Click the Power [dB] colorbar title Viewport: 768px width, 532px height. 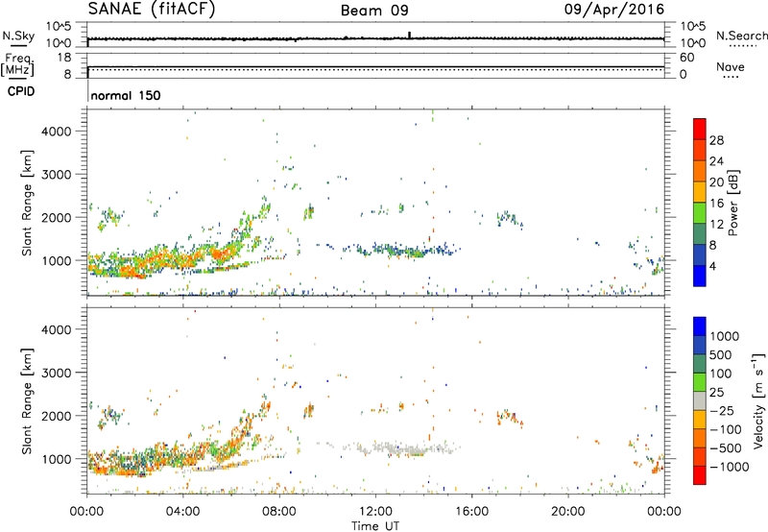pos(733,204)
